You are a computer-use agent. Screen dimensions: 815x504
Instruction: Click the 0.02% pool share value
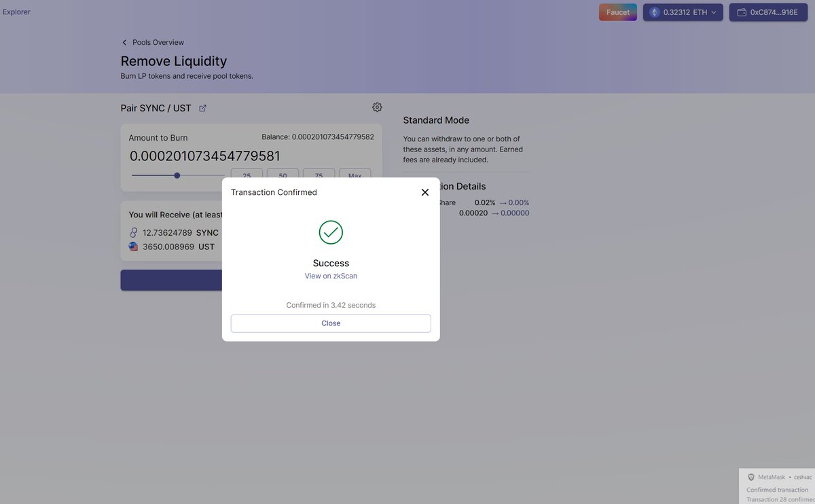(485, 202)
